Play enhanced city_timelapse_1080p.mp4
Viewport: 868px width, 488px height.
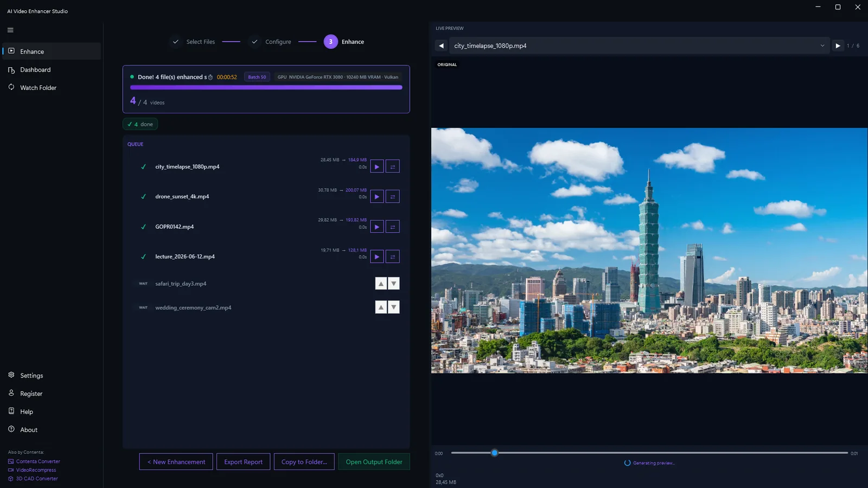pos(377,166)
